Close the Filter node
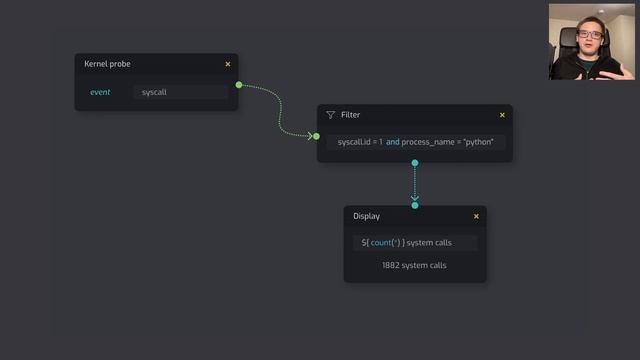The height and width of the screenshot is (360, 640). point(502,115)
